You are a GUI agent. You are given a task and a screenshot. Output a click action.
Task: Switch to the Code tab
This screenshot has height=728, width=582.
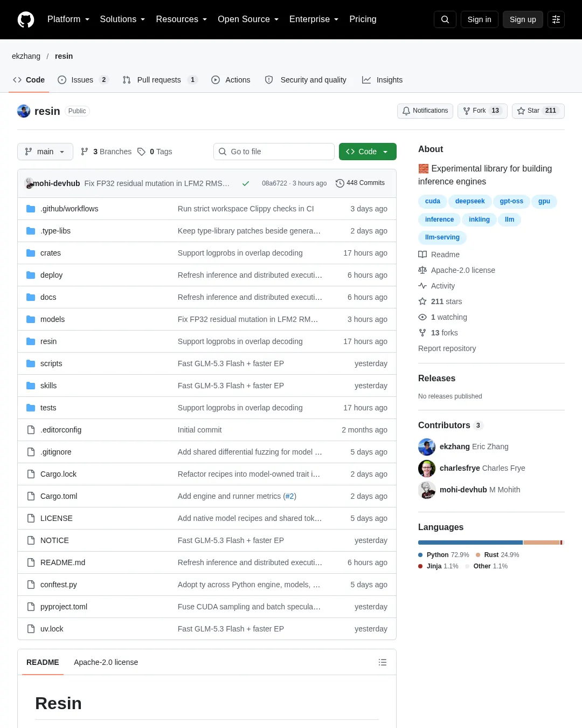tap(29, 80)
